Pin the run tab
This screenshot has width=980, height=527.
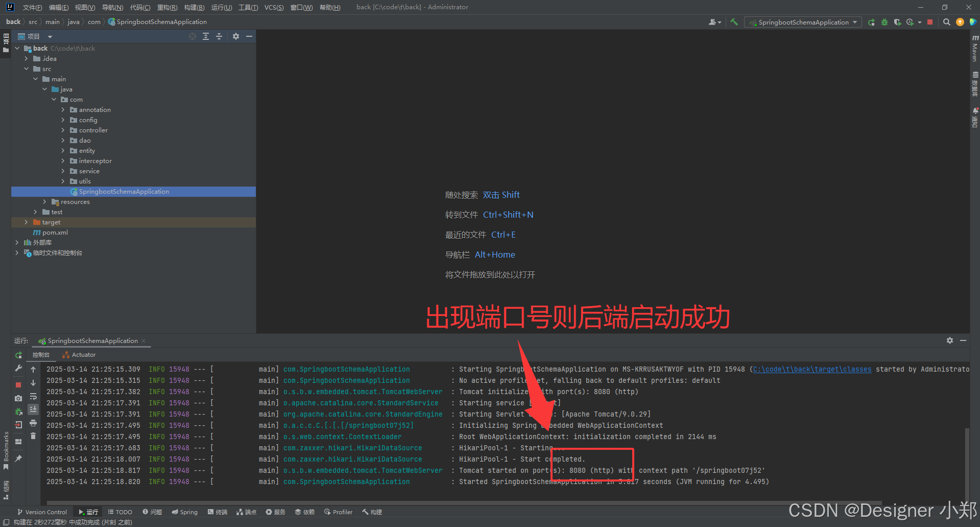[x=18, y=459]
